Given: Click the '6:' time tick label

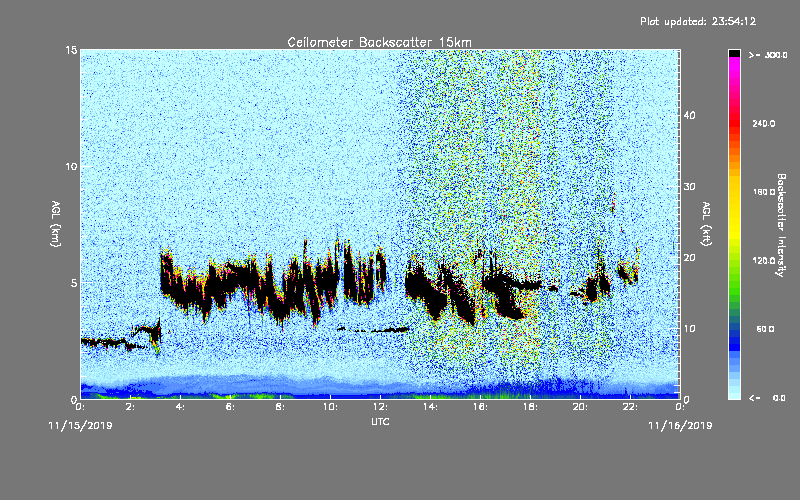Looking at the screenshot, I should [231, 407].
